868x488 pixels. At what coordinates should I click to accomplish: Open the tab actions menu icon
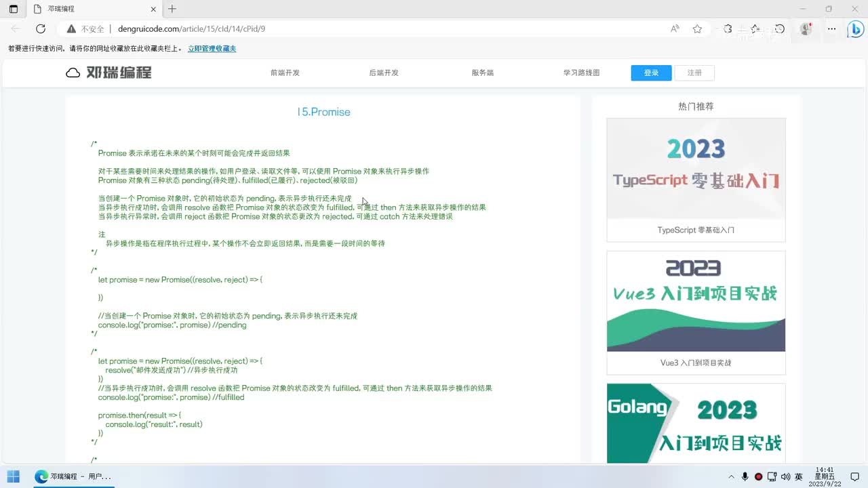pos(14,9)
